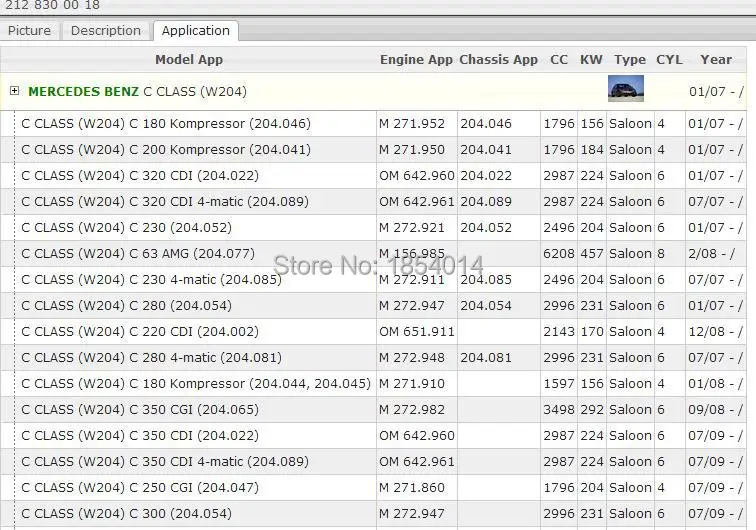Viewport: 756px width, 530px height.
Task: Select row C 220 CDI (204.002)
Action: [x=374, y=332]
